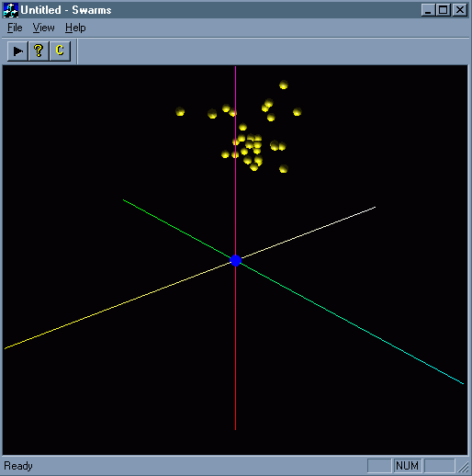This screenshot has width=472, height=476.
Task: Click the yellow axis line
Action: click(118, 305)
